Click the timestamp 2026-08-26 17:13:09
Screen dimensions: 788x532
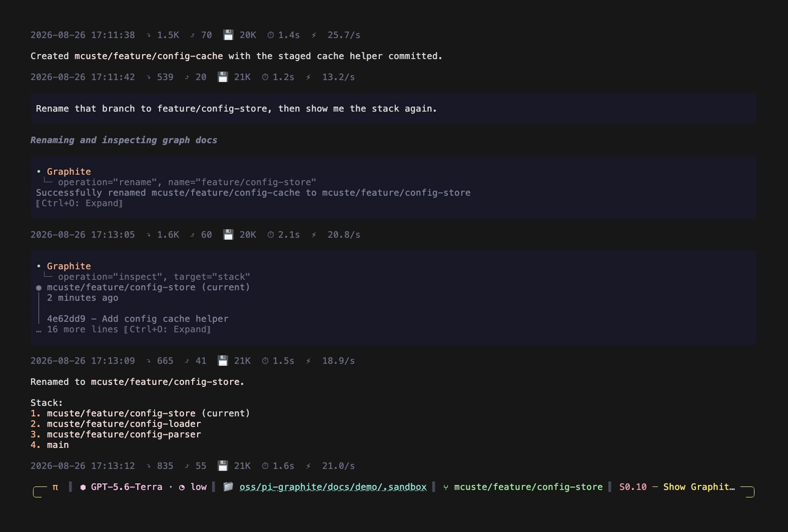tap(83, 361)
